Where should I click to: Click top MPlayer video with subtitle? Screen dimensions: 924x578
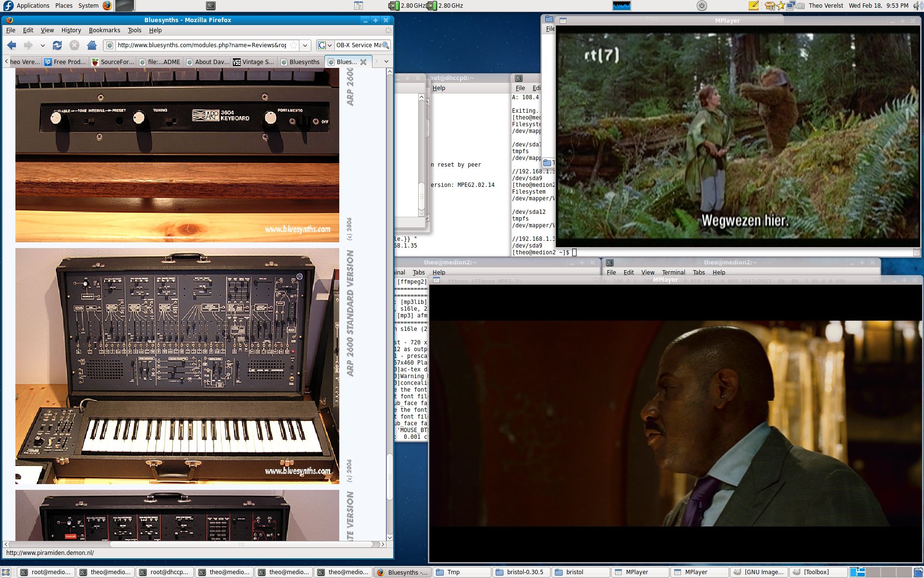tap(738, 136)
